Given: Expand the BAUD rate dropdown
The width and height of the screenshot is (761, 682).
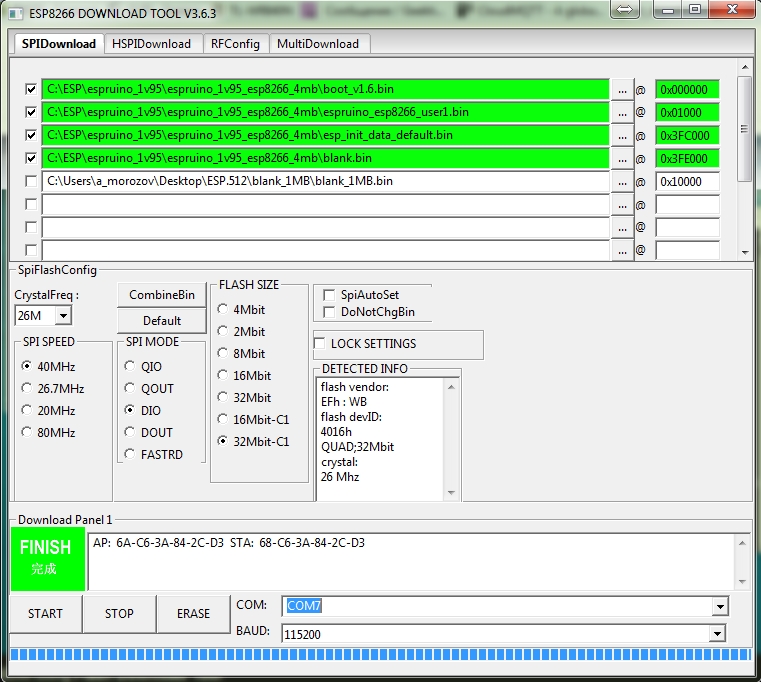Looking at the screenshot, I should coord(717,634).
